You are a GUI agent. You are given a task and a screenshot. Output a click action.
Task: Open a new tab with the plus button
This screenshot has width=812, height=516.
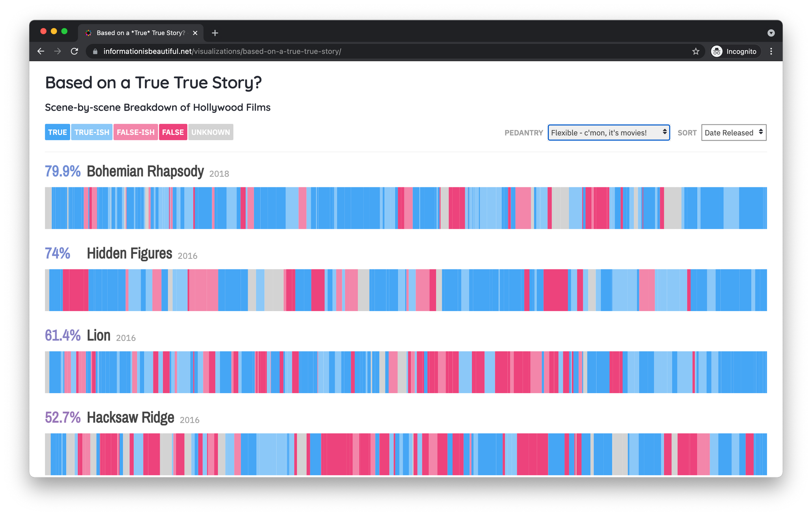(x=215, y=33)
